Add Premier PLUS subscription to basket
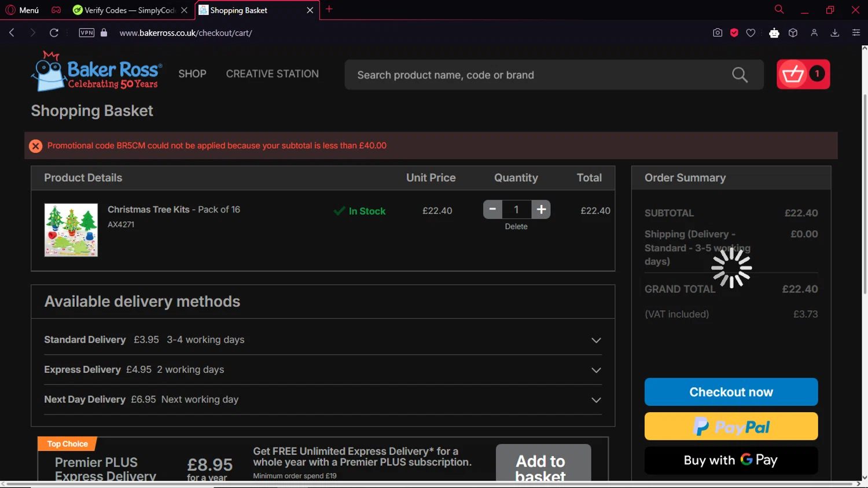Screen dimensions: 868x488 pyautogui.click(x=543, y=463)
